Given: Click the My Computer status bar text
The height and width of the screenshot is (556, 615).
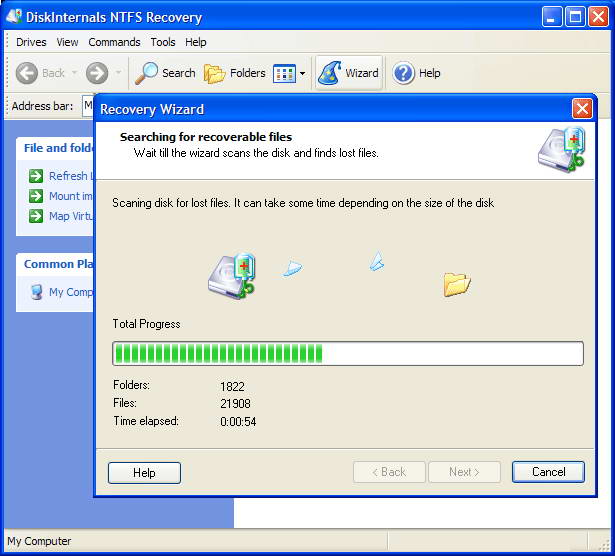Looking at the screenshot, I should coord(39,541).
